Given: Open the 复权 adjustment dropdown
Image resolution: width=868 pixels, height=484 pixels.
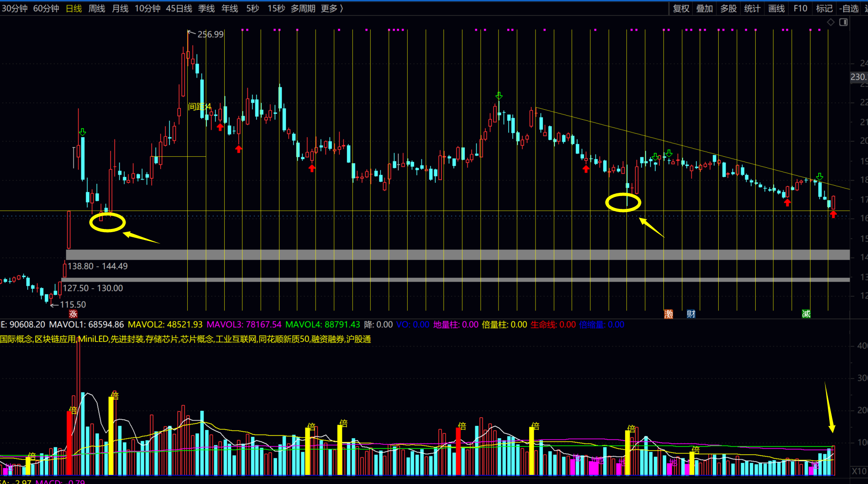Looking at the screenshot, I should pyautogui.click(x=681, y=9).
